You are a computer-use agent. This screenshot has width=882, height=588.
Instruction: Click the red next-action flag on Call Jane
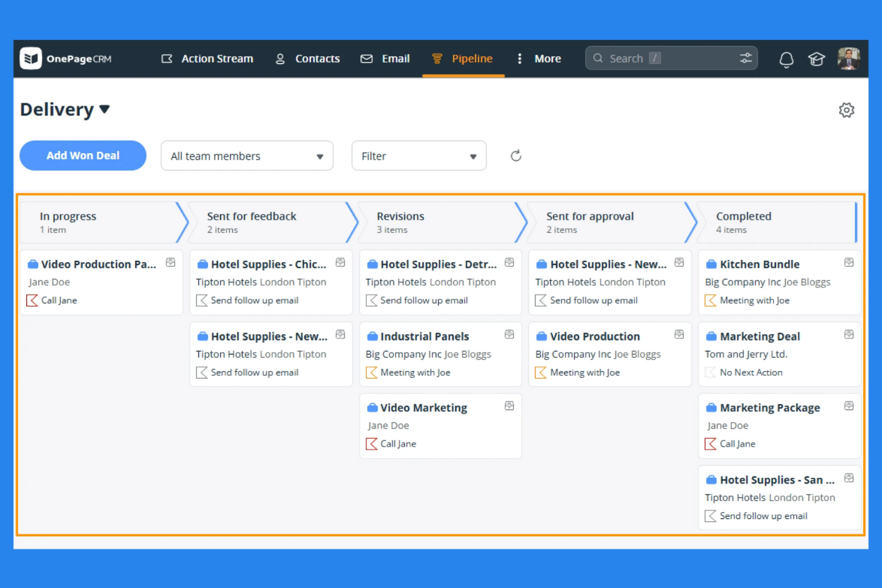[33, 300]
